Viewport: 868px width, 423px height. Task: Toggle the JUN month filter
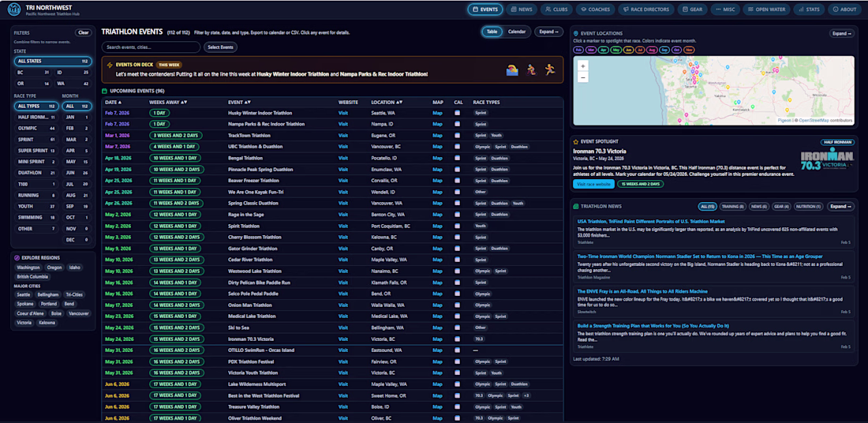(x=77, y=173)
